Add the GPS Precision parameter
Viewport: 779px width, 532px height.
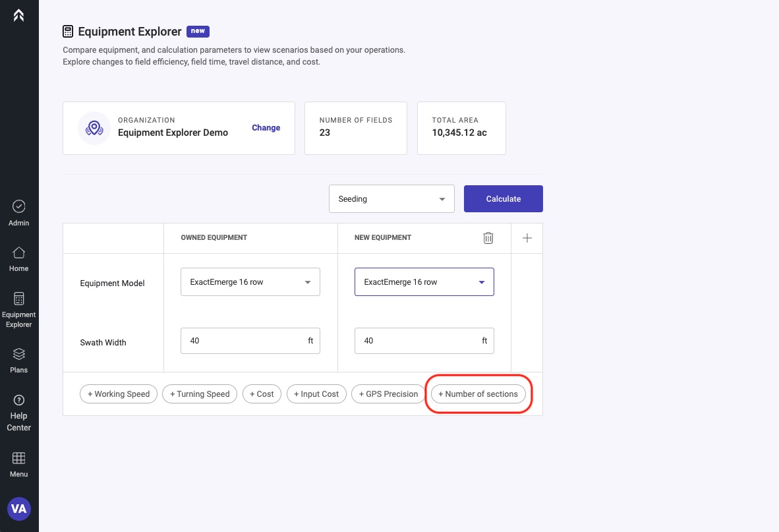(388, 394)
